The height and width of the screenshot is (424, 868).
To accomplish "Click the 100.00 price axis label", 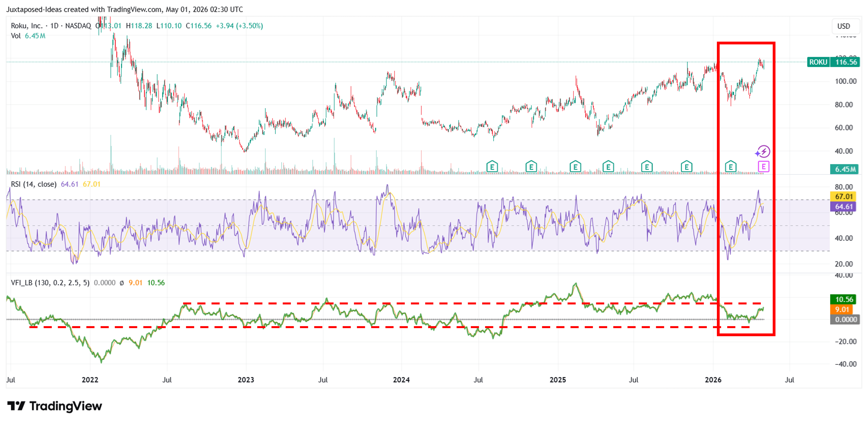I will click(846, 81).
